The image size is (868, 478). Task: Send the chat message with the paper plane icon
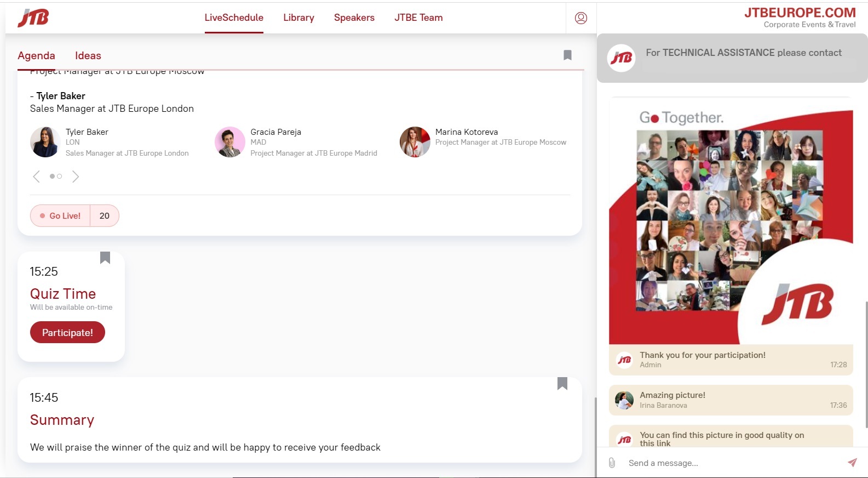point(852,463)
